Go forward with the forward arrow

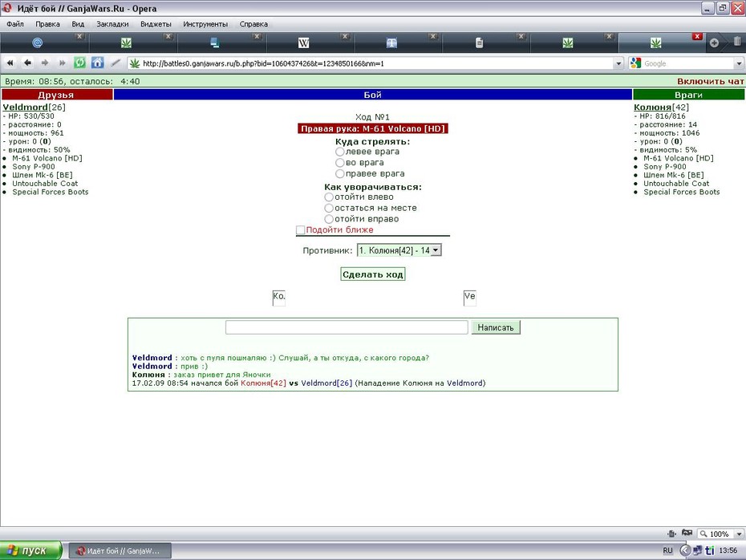45,63
